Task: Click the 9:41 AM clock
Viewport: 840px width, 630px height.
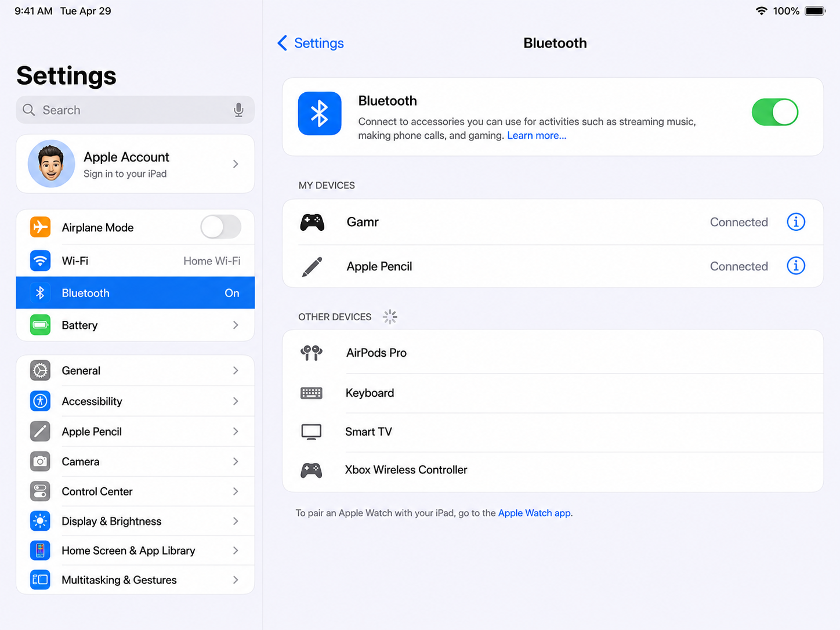Action: pos(34,11)
